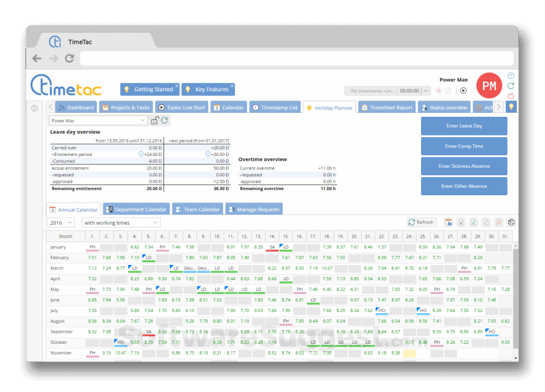Open the 'with working times' dropdown
The width and height of the screenshot is (545, 392).
point(120,222)
